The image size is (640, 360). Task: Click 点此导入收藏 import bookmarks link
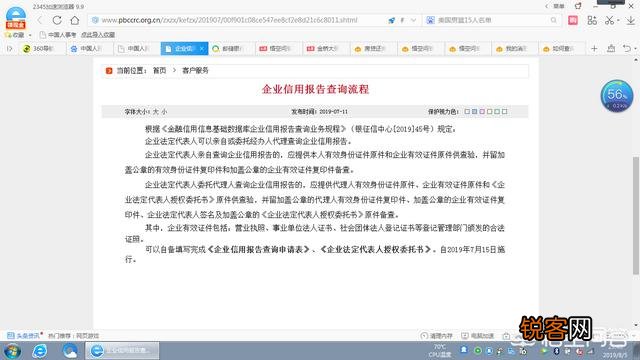pyautogui.click(x=98, y=35)
